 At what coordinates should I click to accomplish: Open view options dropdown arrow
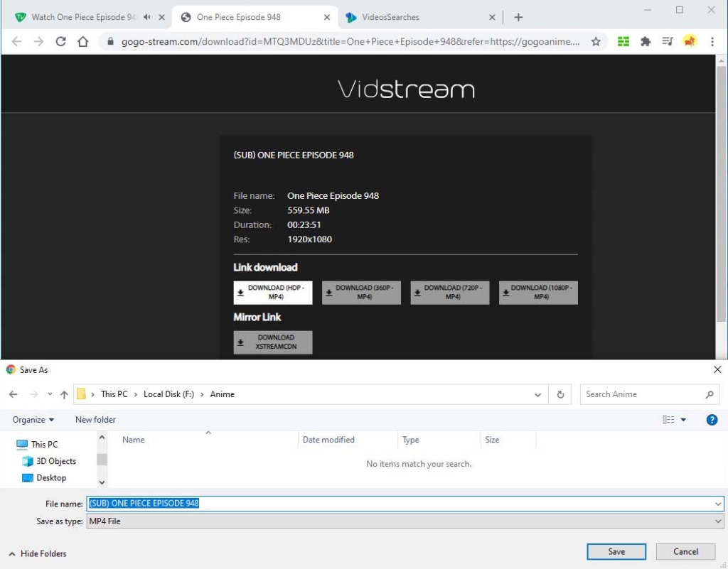[683, 420]
